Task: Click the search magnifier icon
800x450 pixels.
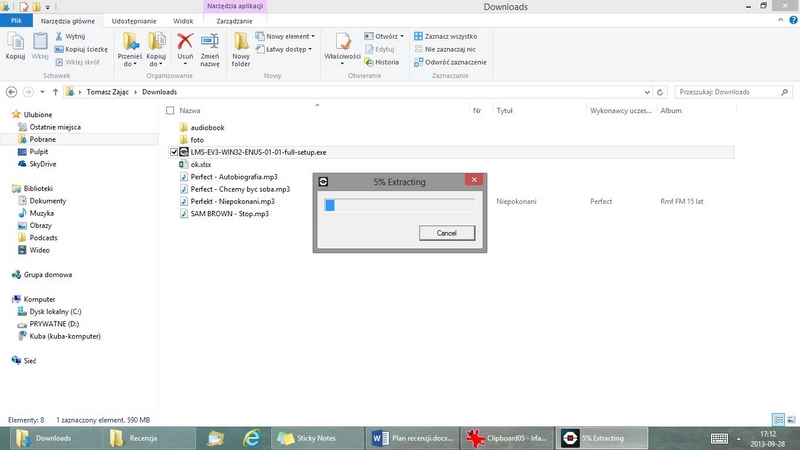Action: point(785,92)
